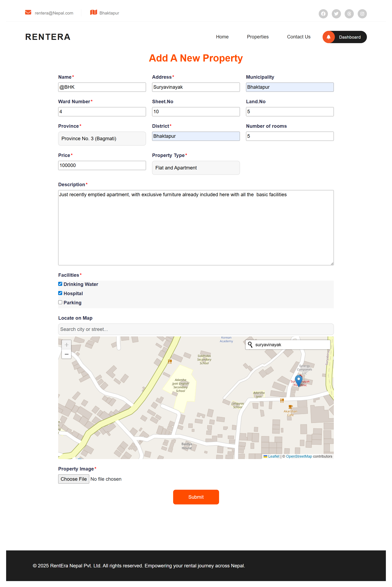Submit the property form
This screenshot has height=587, width=392.
pyautogui.click(x=196, y=497)
